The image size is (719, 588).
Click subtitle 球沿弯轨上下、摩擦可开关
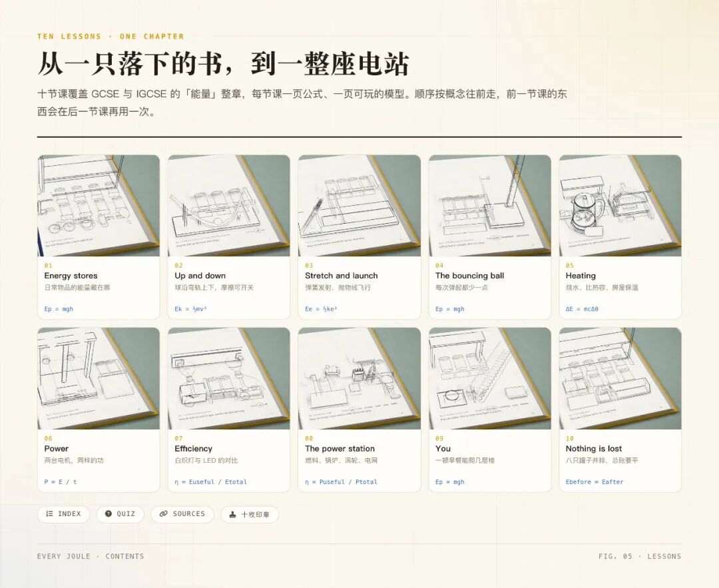pos(214,288)
